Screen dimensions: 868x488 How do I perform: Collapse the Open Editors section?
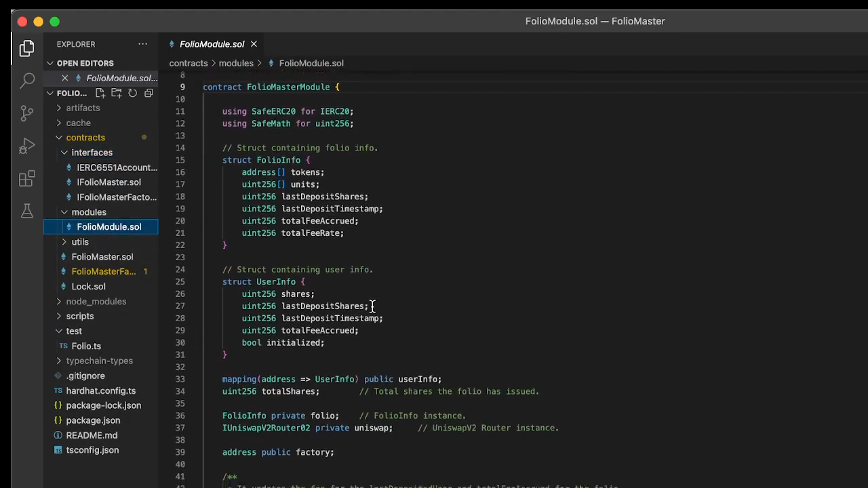(85, 63)
